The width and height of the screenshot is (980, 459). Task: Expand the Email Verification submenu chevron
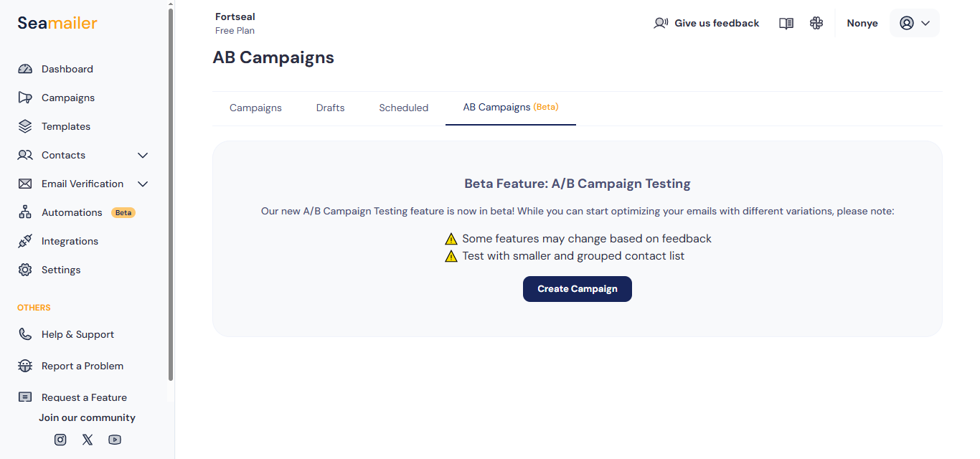coord(143,184)
